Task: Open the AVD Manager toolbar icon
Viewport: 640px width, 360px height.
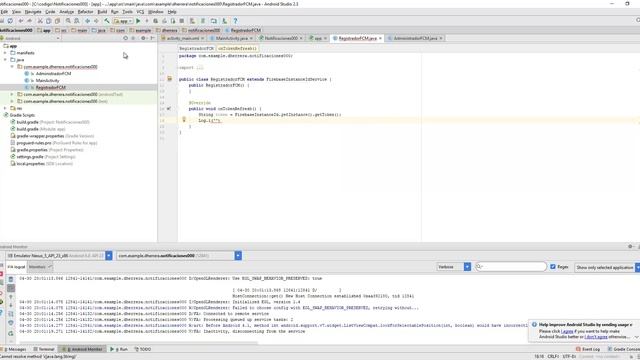Action: pyautogui.click(x=192, y=21)
